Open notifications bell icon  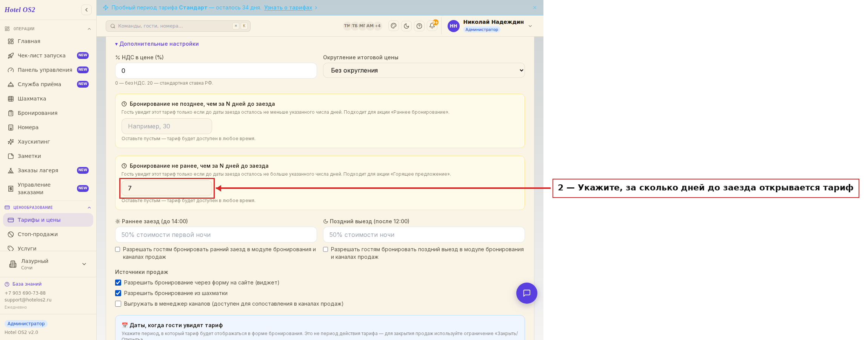tap(432, 26)
